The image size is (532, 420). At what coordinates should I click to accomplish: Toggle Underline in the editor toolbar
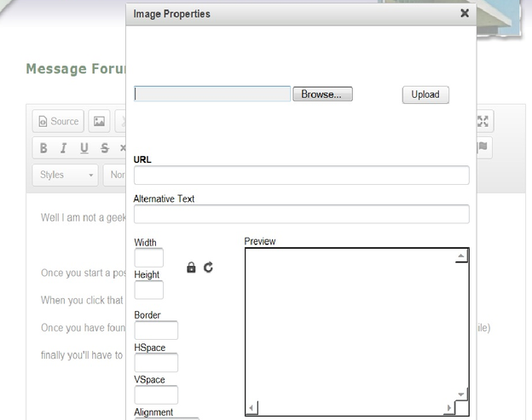(84, 148)
